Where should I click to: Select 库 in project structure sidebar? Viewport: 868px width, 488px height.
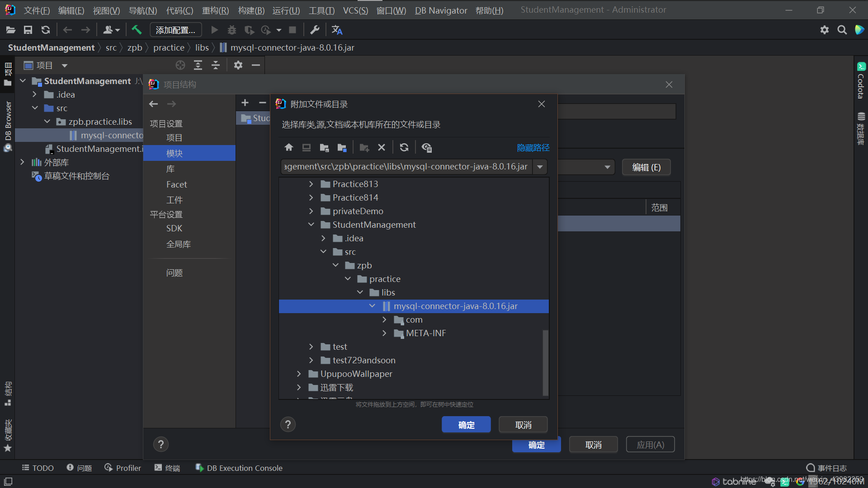[x=170, y=169]
